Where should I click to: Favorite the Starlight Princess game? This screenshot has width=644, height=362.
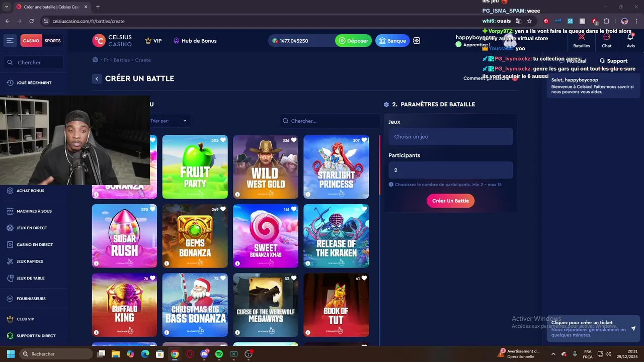pos(364,140)
